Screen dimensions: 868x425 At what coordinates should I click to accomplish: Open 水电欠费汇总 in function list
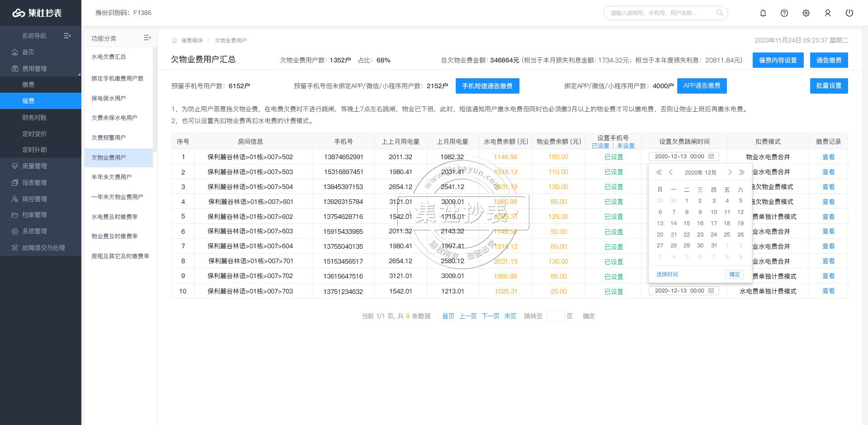[x=108, y=57]
